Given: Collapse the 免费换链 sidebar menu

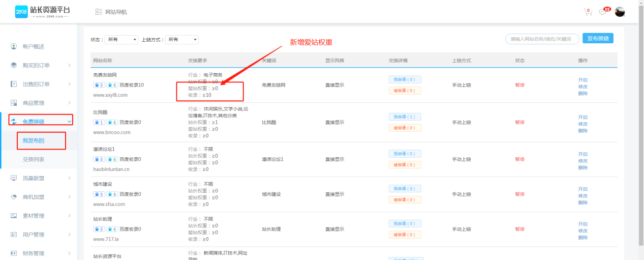Looking at the screenshot, I should (69, 121).
